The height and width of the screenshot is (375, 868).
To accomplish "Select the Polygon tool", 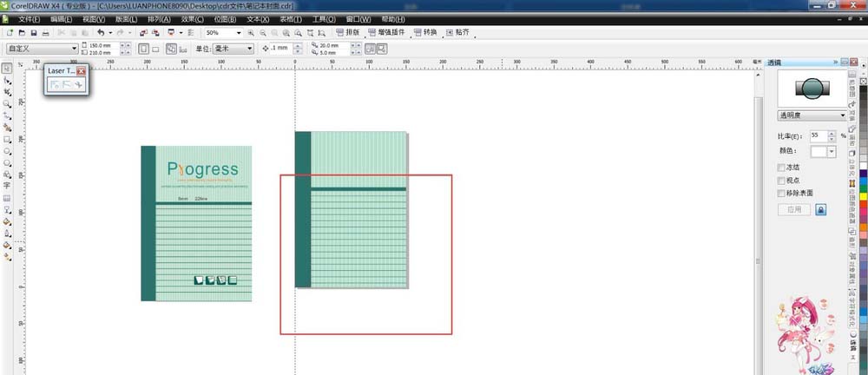I will coord(7,163).
